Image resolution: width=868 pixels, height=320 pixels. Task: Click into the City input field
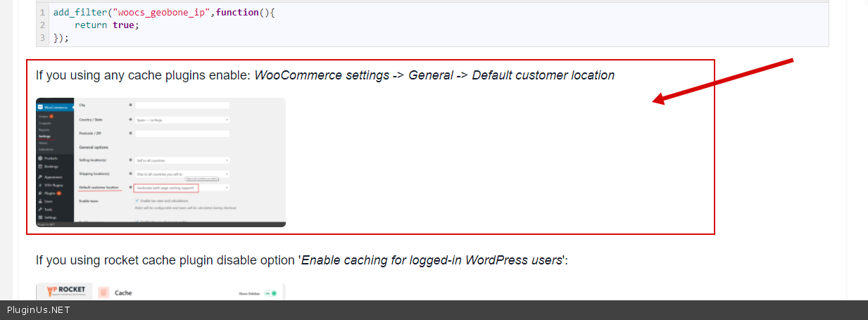[182, 105]
